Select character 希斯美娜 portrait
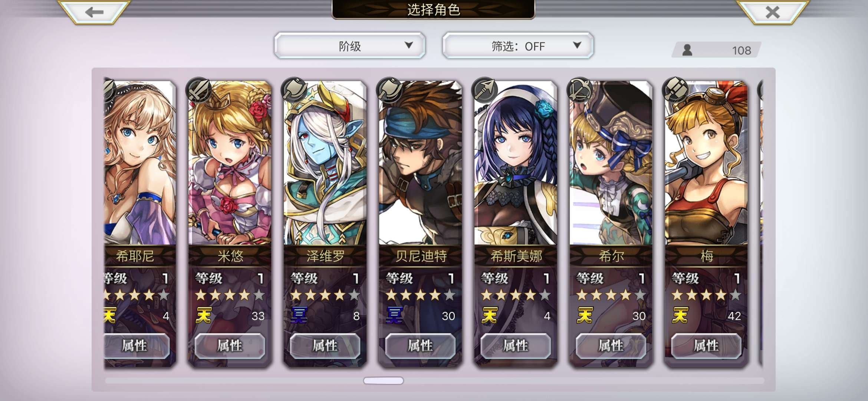 (x=516, y=163)
